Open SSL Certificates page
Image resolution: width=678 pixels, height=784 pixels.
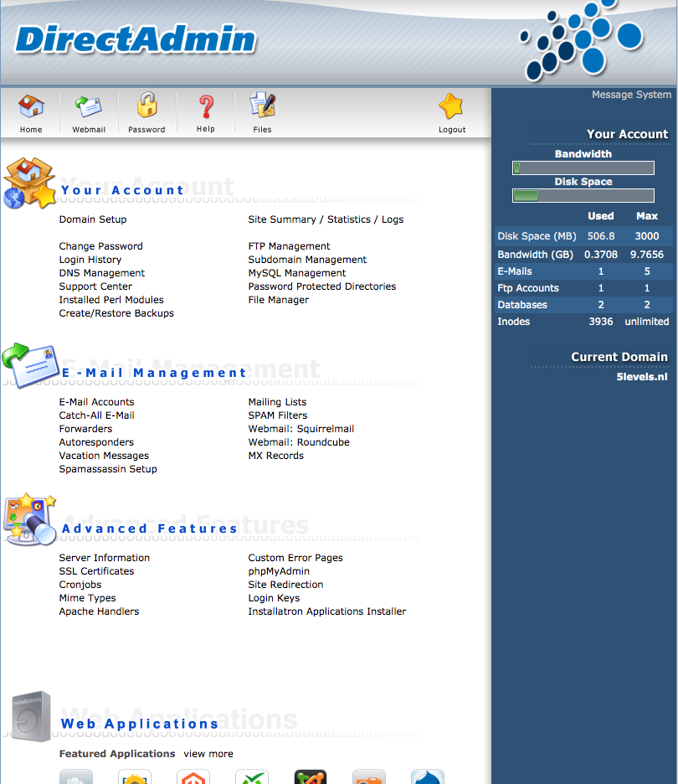[x=96, y=571]
